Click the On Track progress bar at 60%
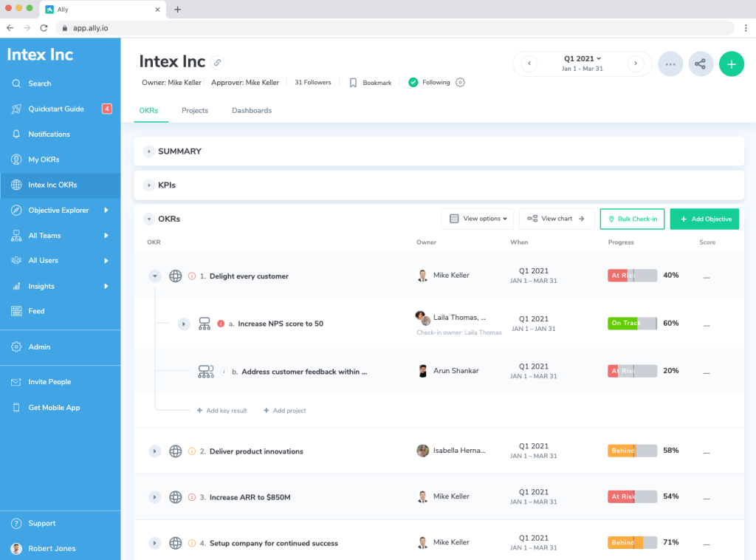 tap(632, 324)
